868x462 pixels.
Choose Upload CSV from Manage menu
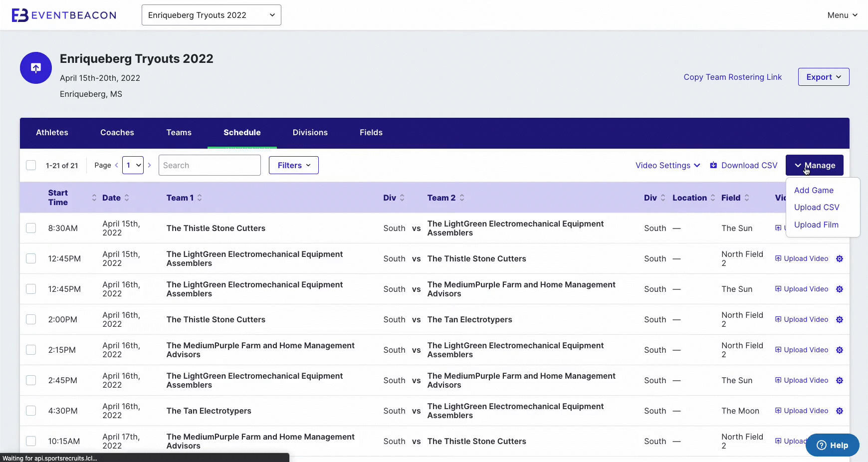pyautogui.click(x=817, y=207)
